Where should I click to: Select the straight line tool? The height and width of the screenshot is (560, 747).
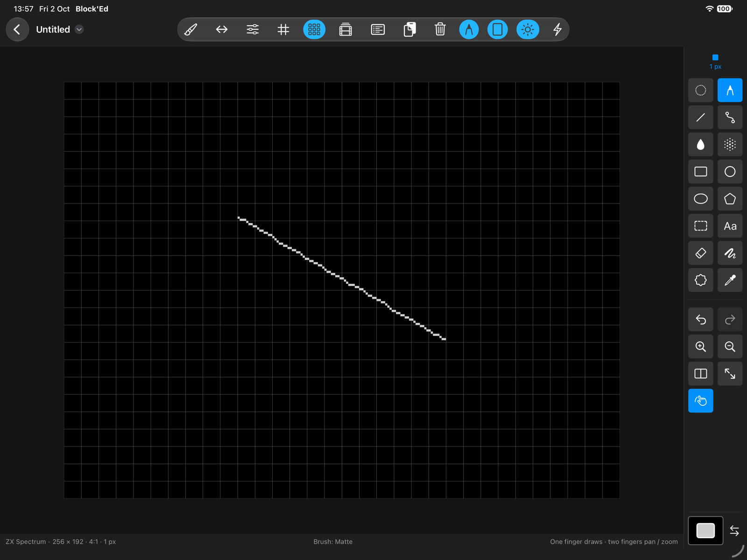click(701, 117)
